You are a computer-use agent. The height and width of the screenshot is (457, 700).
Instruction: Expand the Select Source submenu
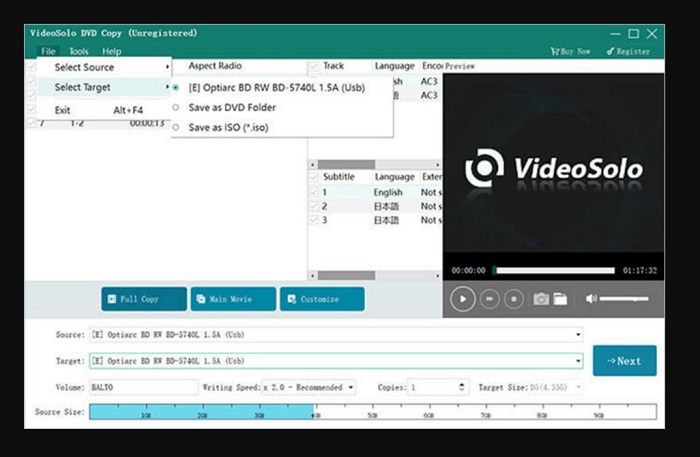click(x=104, y=67)
